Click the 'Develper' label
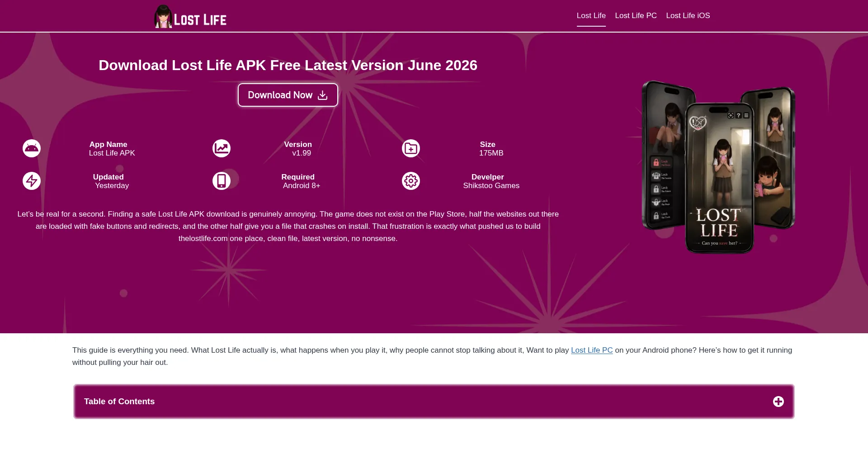 tap(488, 177)
